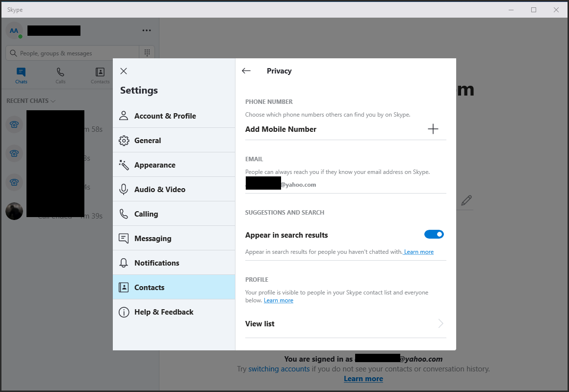Click the bottom Learn more link

click(x=363, y=379)
